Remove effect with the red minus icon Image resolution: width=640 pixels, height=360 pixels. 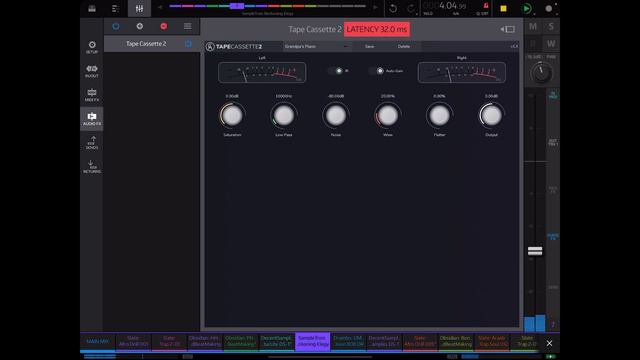point(164,26)
